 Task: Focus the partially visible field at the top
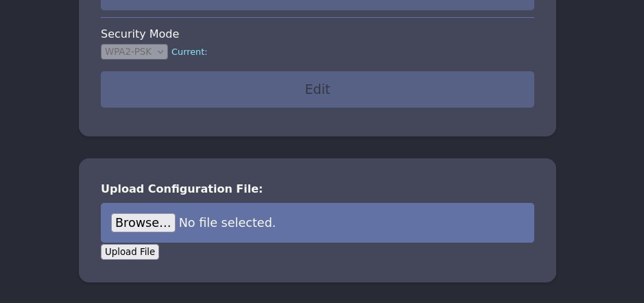click(x=317, y=4)
